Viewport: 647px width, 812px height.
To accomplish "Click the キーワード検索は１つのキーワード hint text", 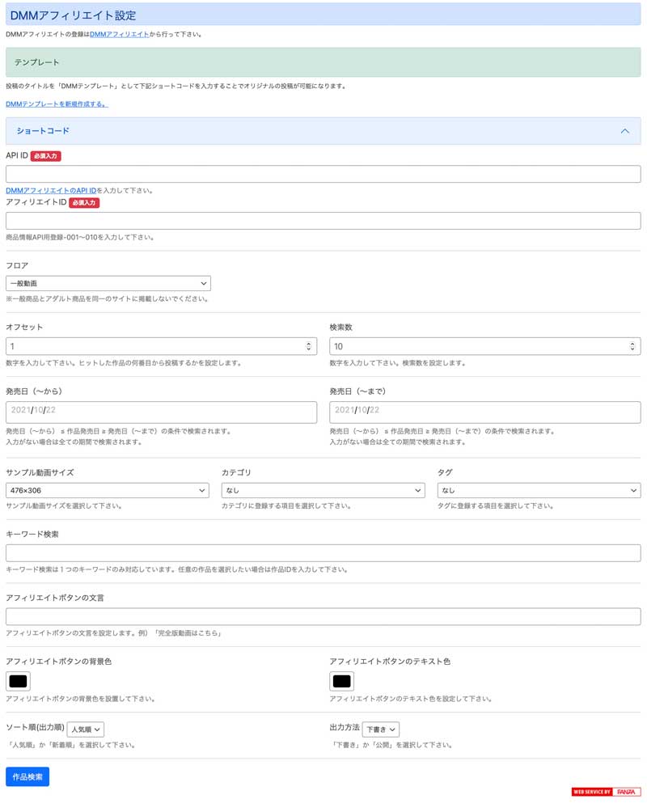I will click(176, 569).
